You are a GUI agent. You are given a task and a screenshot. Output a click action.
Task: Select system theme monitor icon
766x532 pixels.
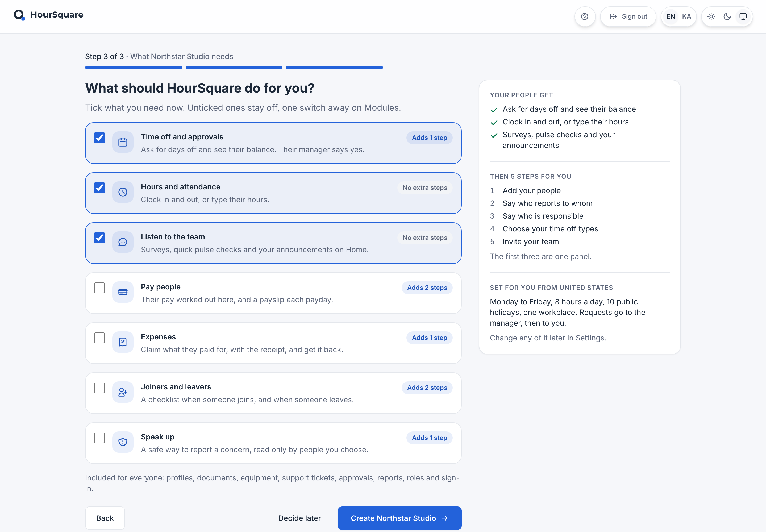[743, 16]
